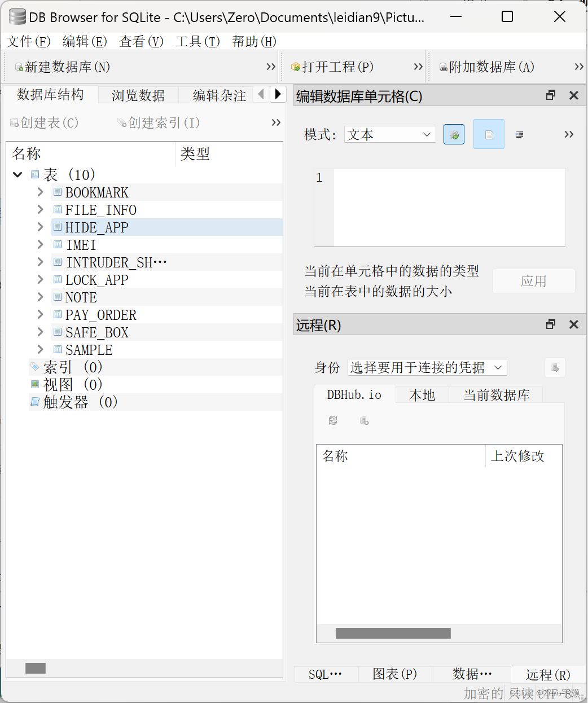
Task: Click the New Database (新建数据库) toolbar button
Action: click(x=62, y=67)
